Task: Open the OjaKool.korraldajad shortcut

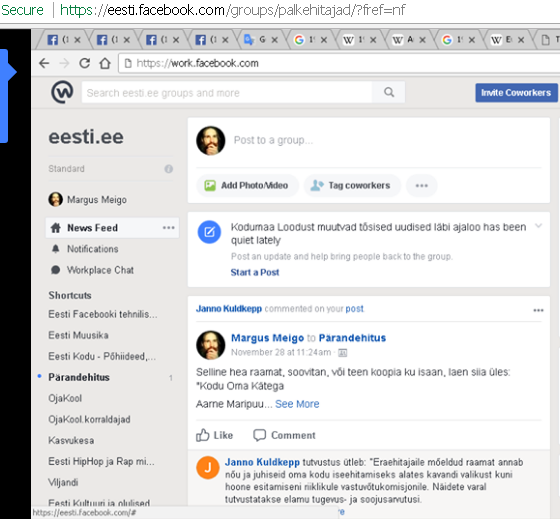Action: point(89,419)
